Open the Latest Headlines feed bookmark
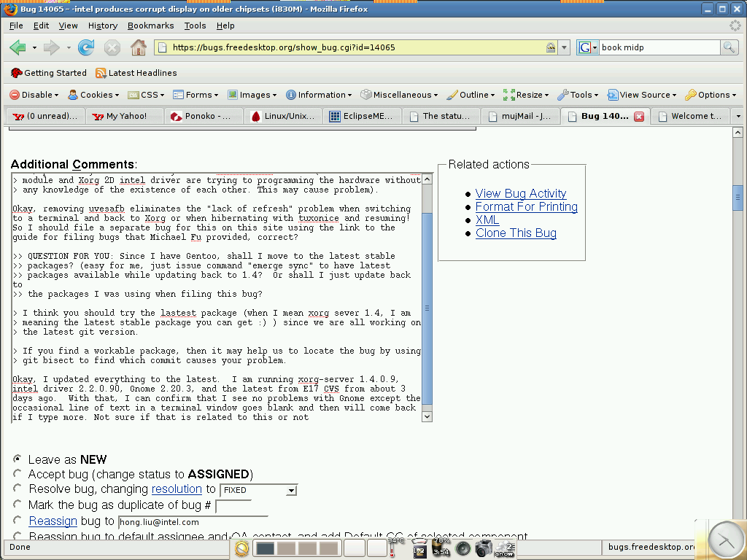Viewport: 747px width, 560px height. coord(136,73)
